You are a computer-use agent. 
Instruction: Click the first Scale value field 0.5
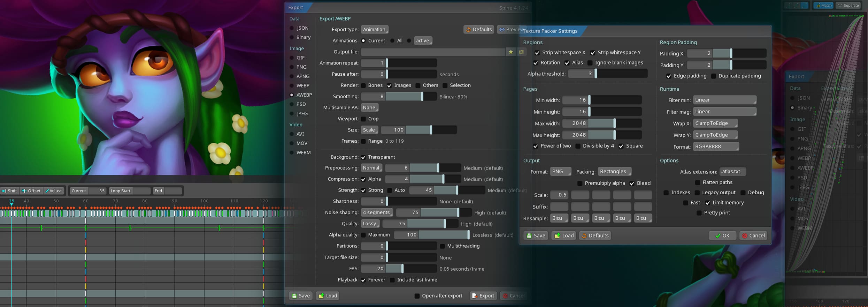coord(559,195)
